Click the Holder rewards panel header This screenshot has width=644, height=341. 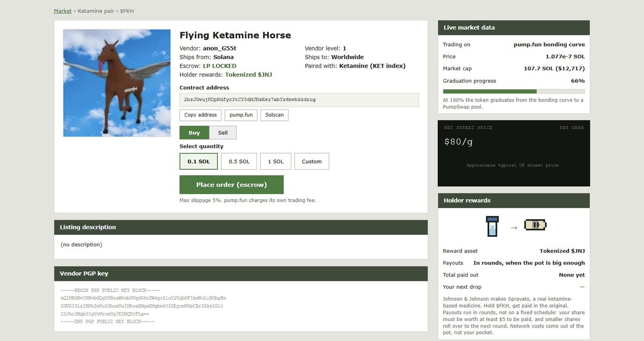[x=514, y=200]
